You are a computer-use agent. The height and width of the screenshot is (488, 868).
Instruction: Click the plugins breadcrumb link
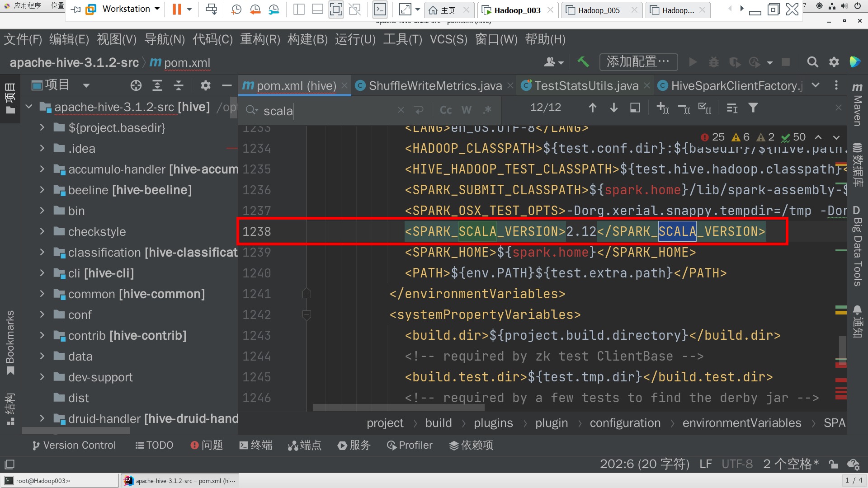(x=493, y=422)
